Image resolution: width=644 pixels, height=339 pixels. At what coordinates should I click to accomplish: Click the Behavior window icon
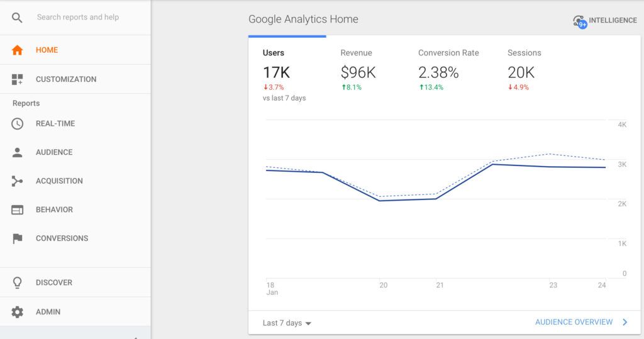[x=17, y=210]
